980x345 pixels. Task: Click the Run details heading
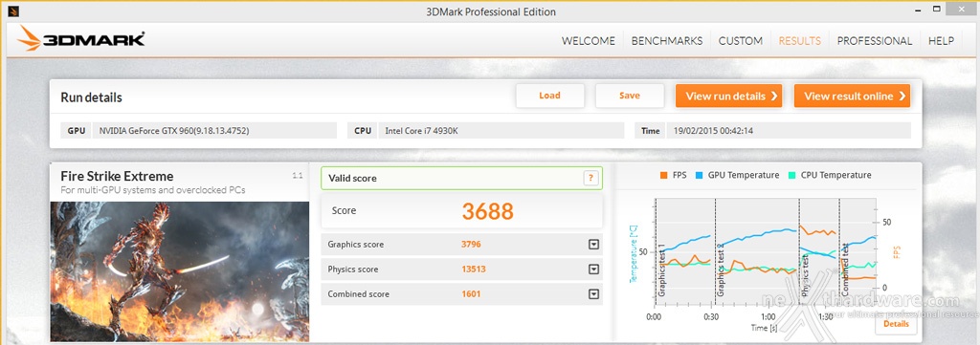coord(91,97)
